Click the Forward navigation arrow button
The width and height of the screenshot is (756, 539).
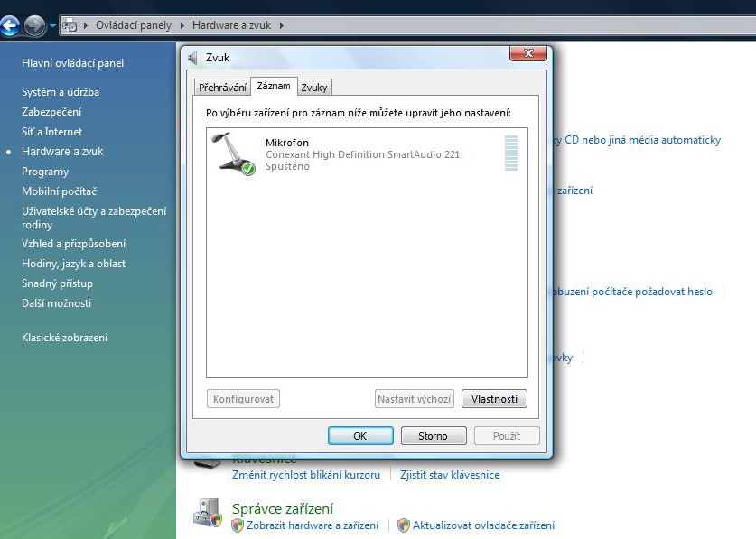35,25
